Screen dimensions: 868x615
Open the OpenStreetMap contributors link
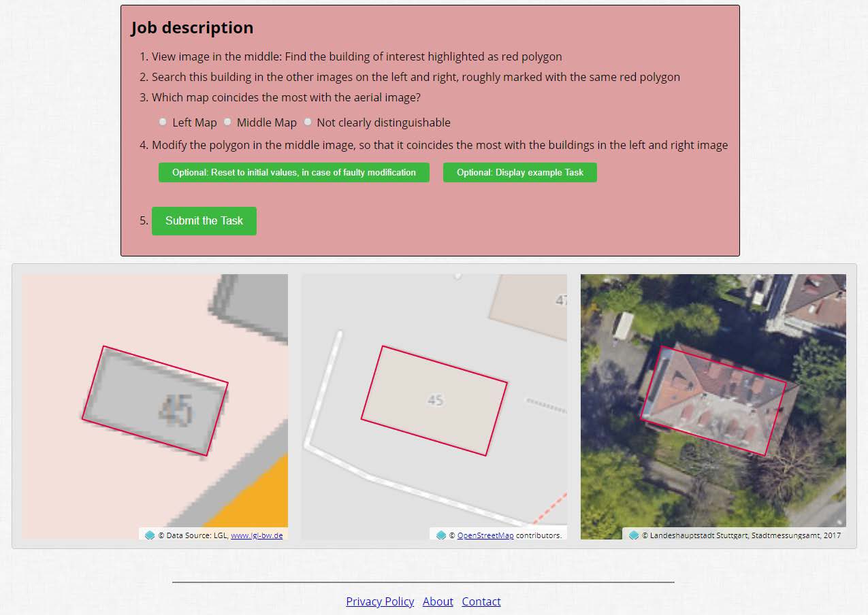click(x=485, y=535)
